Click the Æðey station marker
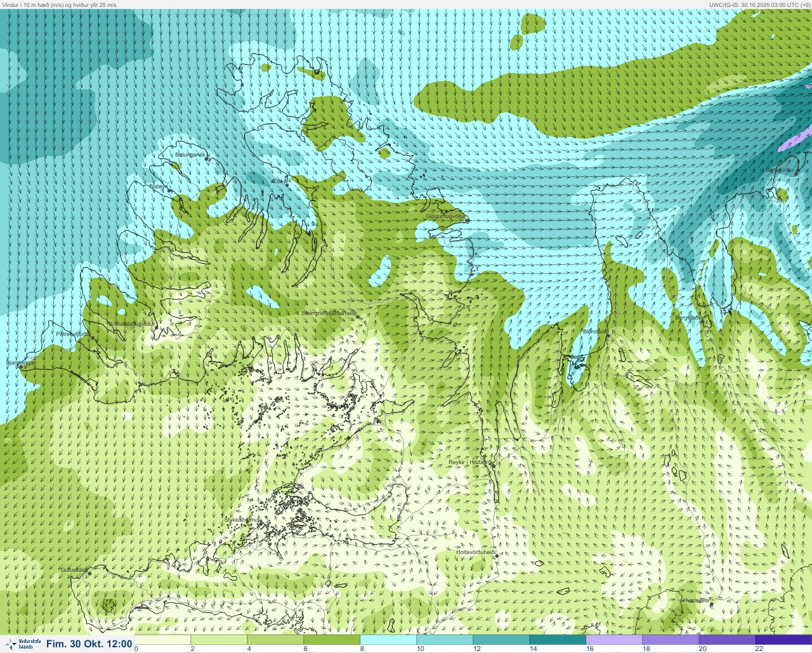The width and height of the screenshot is (812, 653). tap(287, 185)
